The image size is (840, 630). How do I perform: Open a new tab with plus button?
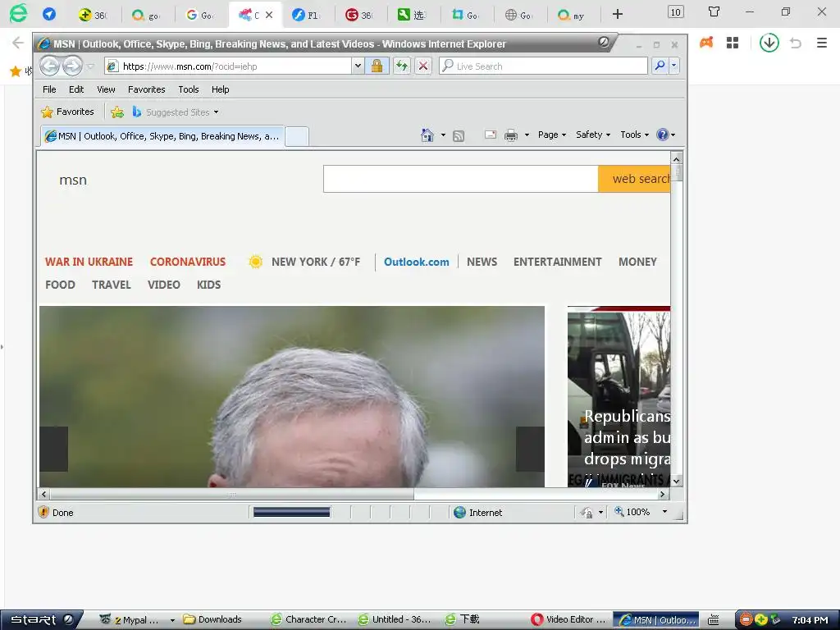pyautogui.click(x=618, y=14)
